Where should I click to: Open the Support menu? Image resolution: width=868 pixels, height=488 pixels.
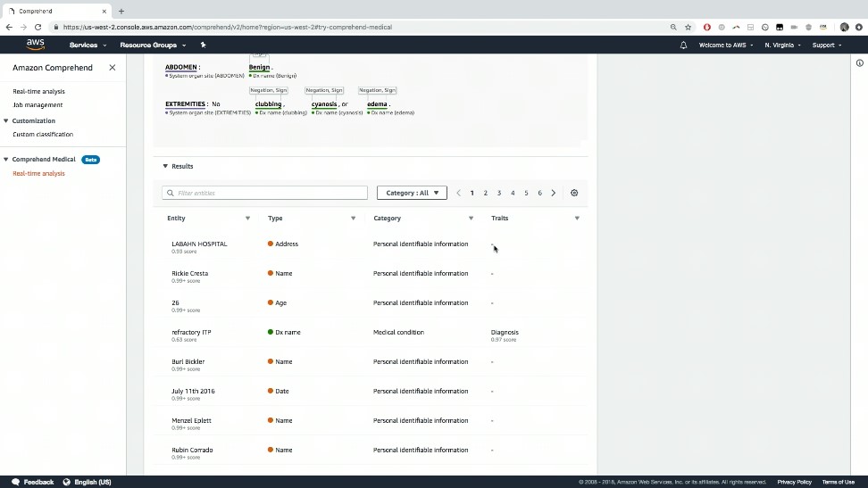[x=827, y=45]
